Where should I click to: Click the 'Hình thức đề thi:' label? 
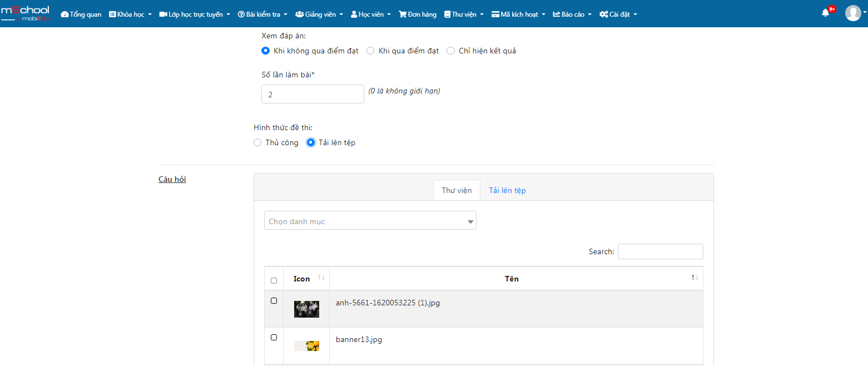[x=283, y=127]
